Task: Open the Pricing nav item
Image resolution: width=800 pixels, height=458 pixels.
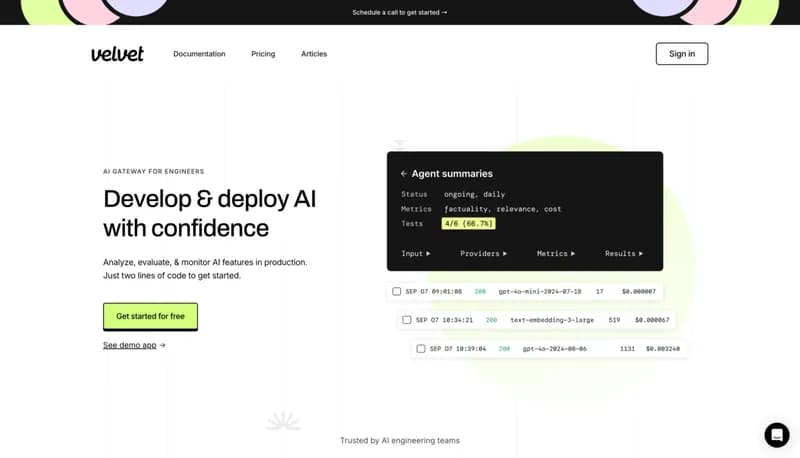Action: click(263, 54)
